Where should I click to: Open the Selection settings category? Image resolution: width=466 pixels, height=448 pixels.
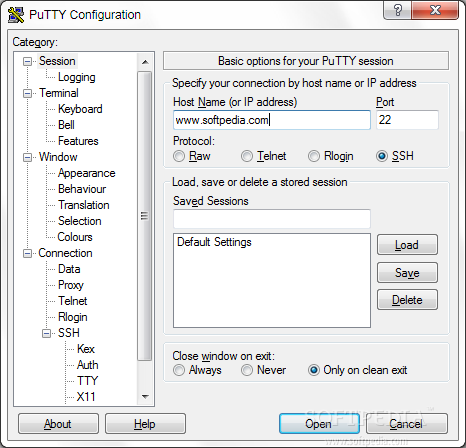click(79, 221)
